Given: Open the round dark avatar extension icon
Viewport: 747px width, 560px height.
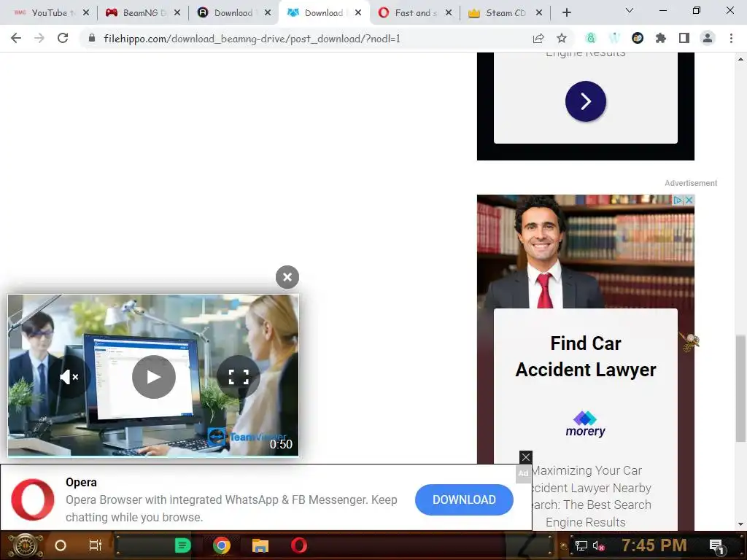Looking at the screenshot, I should coord(638,38).
